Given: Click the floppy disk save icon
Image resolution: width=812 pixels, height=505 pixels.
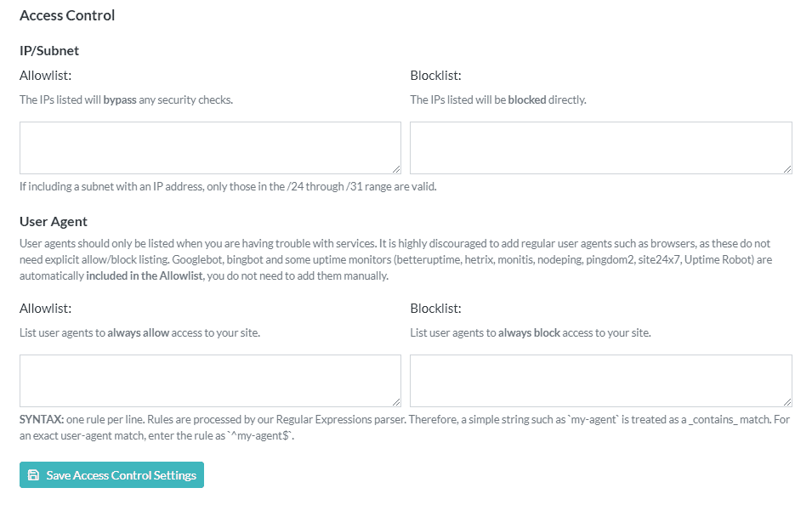Looking at the screenshot, I should point(33,475).
